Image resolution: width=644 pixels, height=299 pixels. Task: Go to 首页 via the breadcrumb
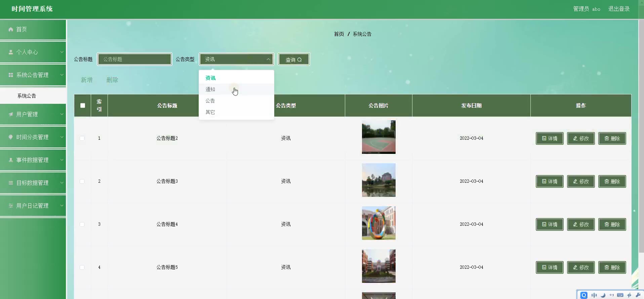click(339, 34)
